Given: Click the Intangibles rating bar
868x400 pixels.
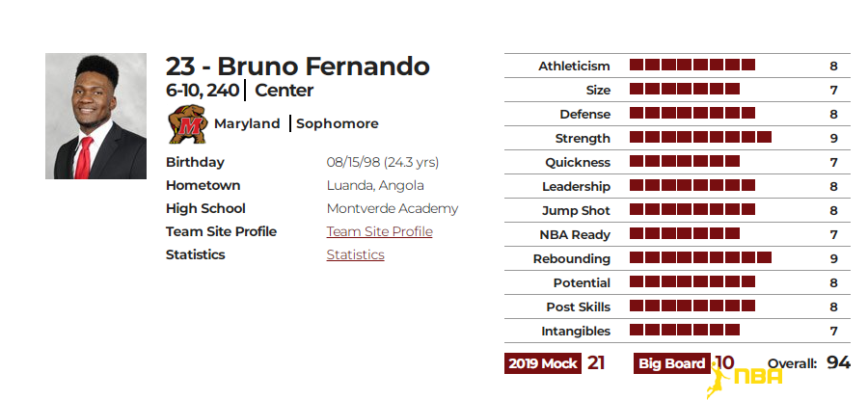Looking at the screenshot, I should pos(684,331).
